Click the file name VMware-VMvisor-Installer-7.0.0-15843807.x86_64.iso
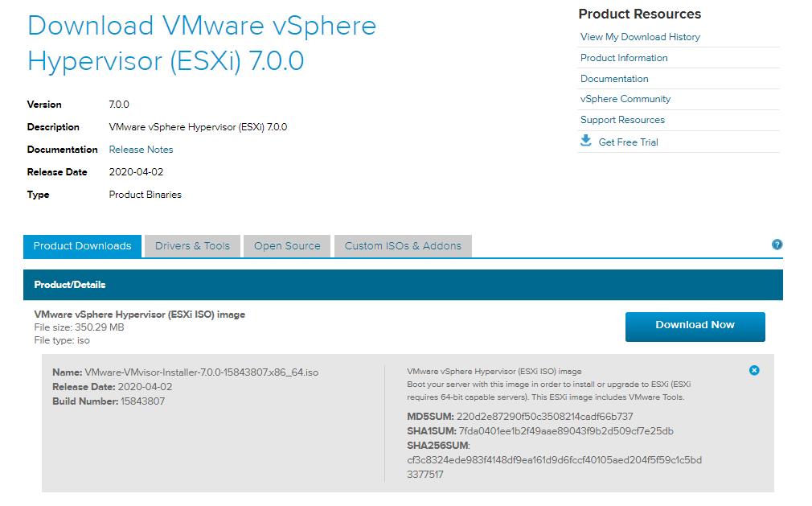The height and width of the screenshot is (506, 812). pyautogui.click(x=202, y=372)
